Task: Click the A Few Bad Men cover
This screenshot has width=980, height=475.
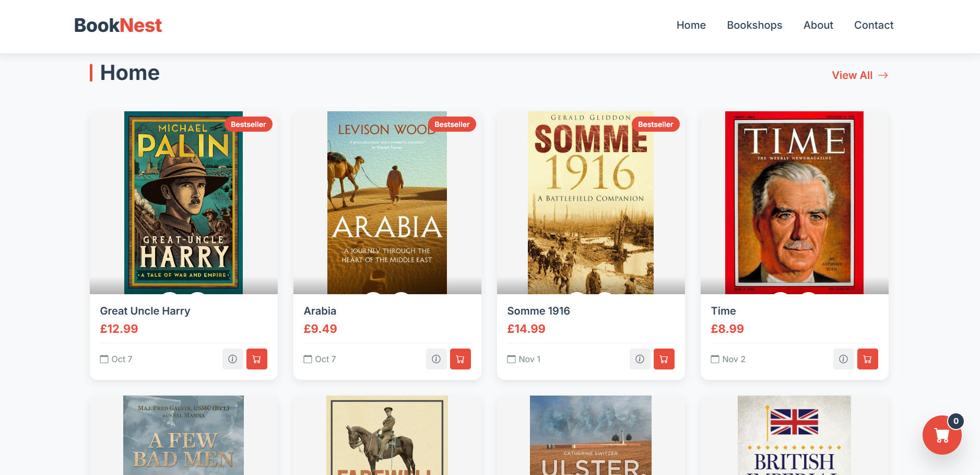Action: tap(183, 435)
